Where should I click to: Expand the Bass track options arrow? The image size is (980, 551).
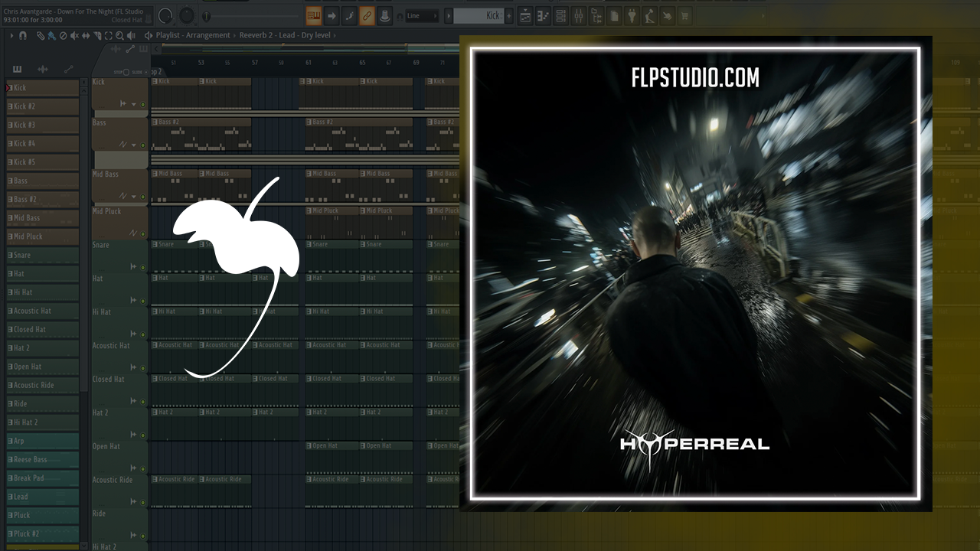[x=133, y=145]
